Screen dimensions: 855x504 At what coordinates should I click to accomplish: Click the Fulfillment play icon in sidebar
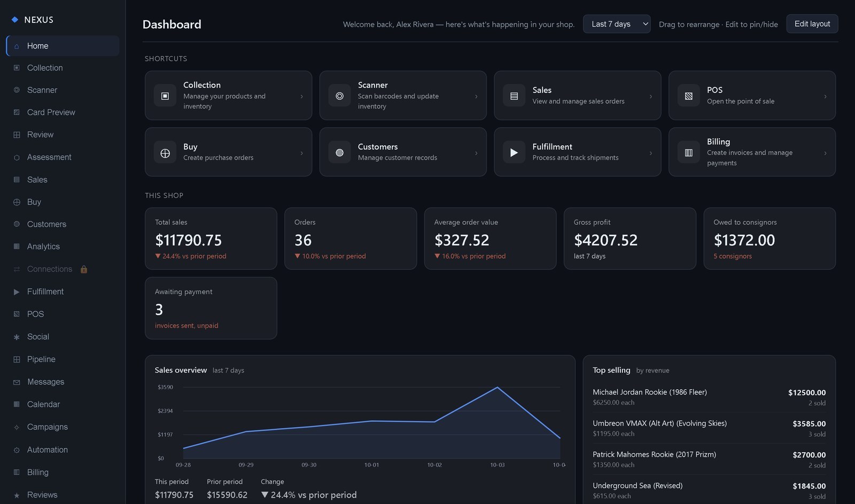click(x=17, y=292)
